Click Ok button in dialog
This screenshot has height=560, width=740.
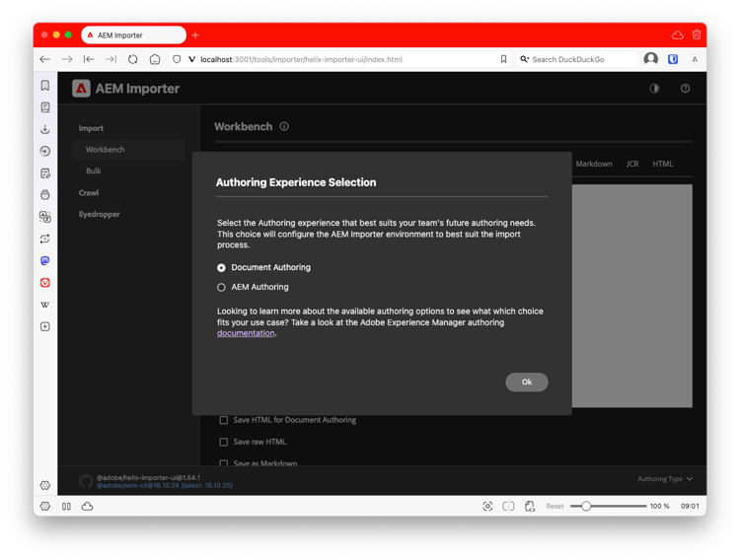[x=527, y=383]
